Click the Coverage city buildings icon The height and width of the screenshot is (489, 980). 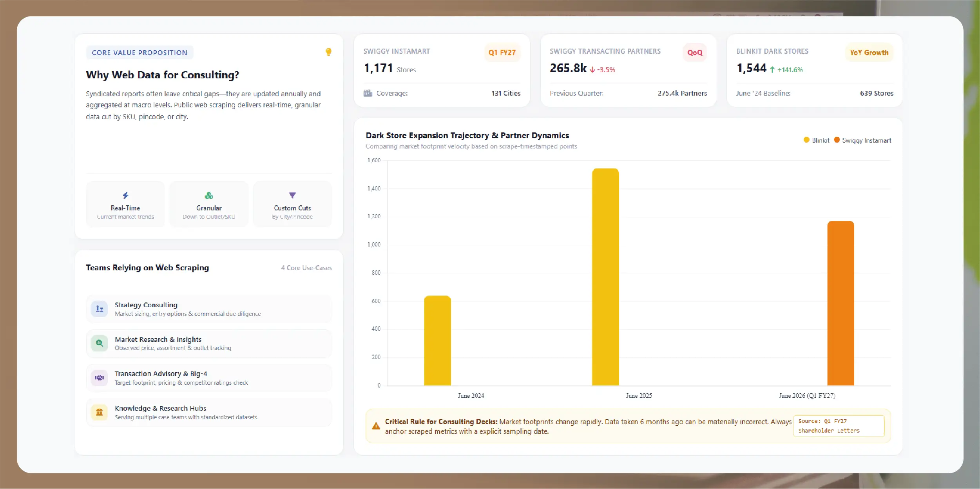(368, 93)
